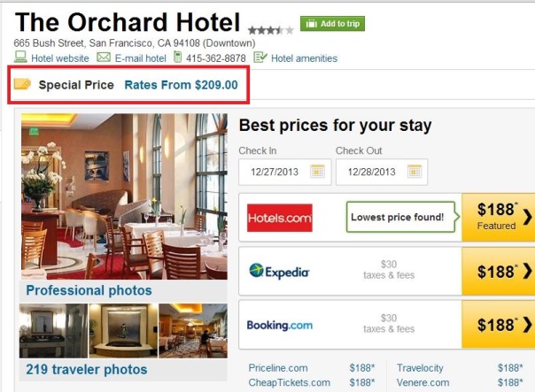Open the Check In calendar icon

coord(317,172)
